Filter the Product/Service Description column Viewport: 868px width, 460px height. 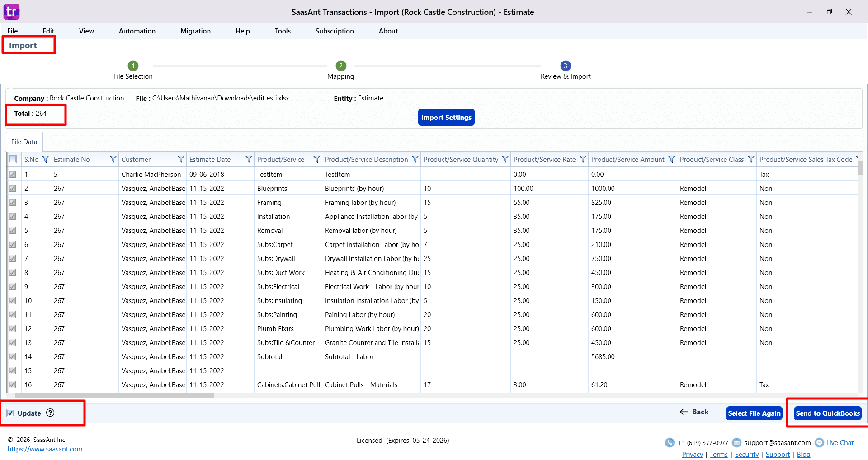pos(415,159)
